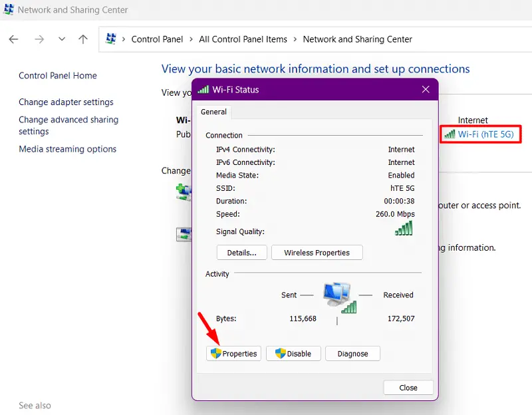Open Media streaming options link

(x=67, y=150)
